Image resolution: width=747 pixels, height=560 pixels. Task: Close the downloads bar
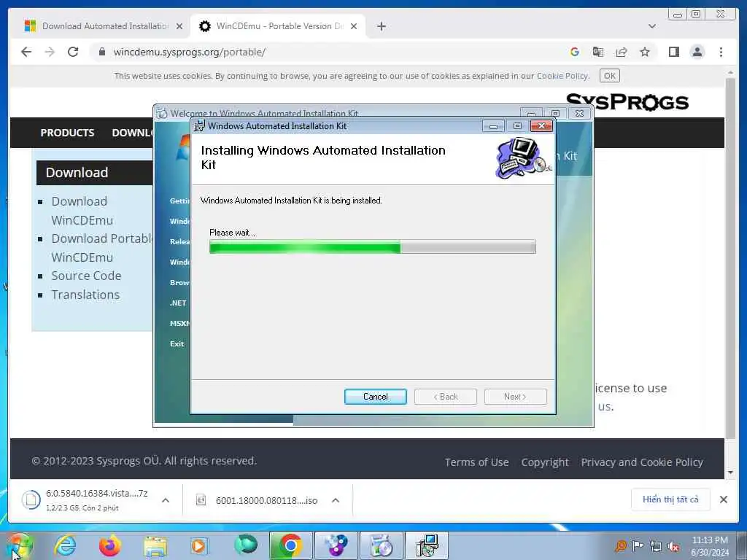coord(723,499)
